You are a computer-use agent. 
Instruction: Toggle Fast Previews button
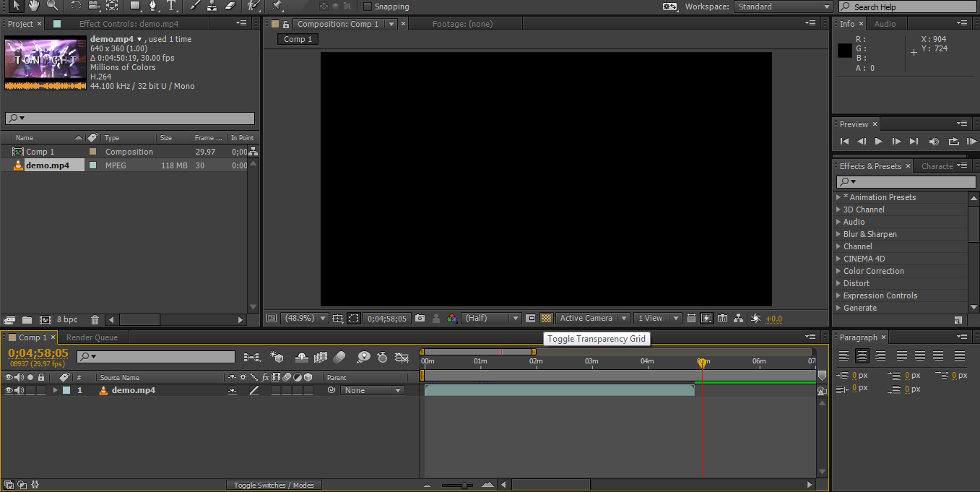706,318
